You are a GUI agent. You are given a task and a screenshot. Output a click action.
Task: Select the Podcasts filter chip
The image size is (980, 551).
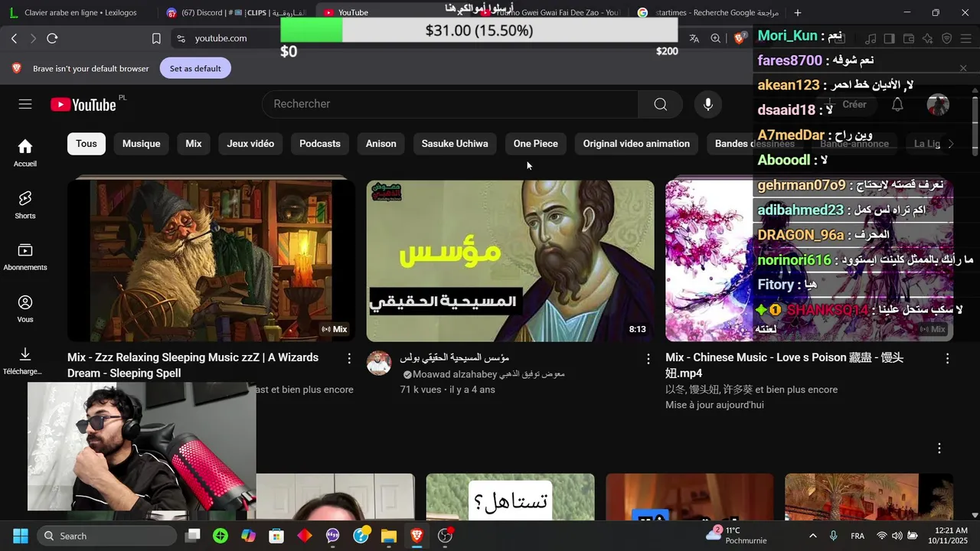coord(320,144)
